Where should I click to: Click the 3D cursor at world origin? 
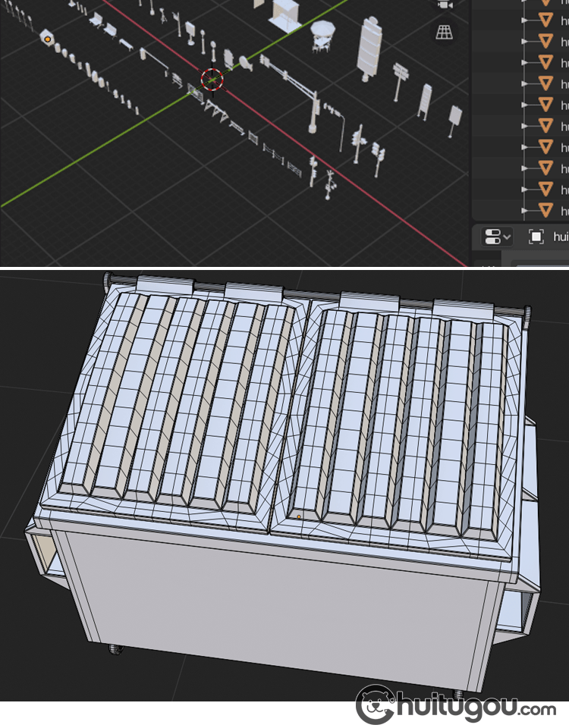212,80
